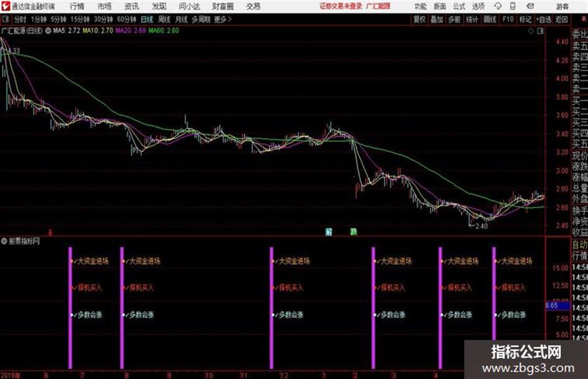Click the first 多数会涨 signal label
Screen dimensions: 588x379
[x=90, y=315]
